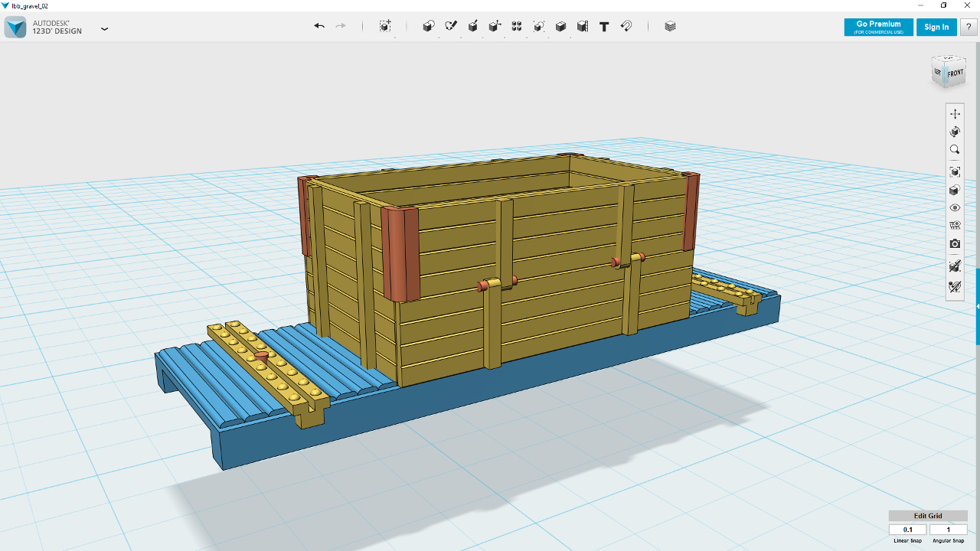
Task: Open the Material layers tool
Action: click(x=671, y=26)
